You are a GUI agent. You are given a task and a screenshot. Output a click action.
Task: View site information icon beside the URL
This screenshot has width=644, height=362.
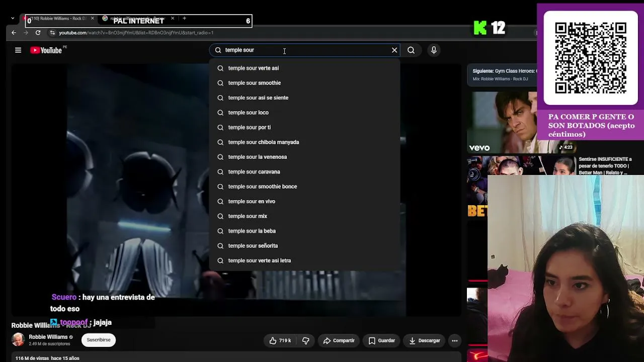point(52,33)
